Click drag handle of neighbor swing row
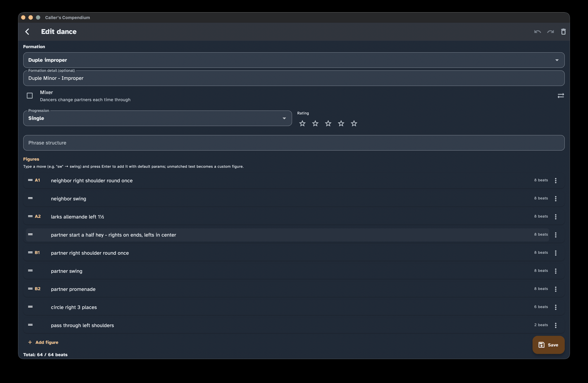Image resolution: width=588 pixels, height=383 pixels. coord(30,198)
